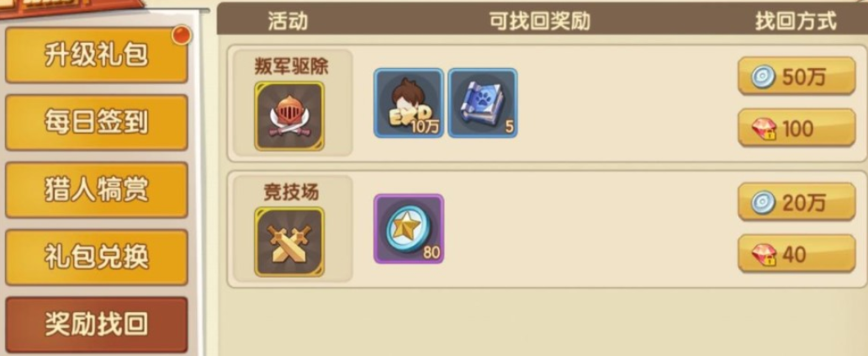
Task: Tap the gold star coin reward icon
Action: point(409,229)
